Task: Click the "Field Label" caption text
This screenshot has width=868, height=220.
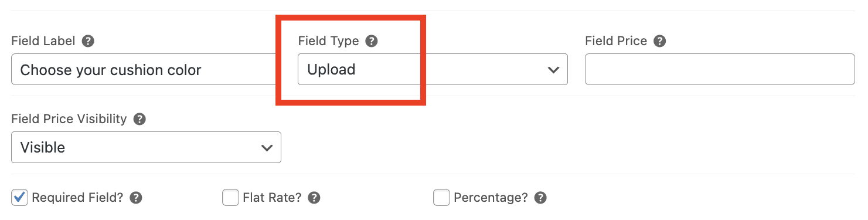Action: coord(43,41)
